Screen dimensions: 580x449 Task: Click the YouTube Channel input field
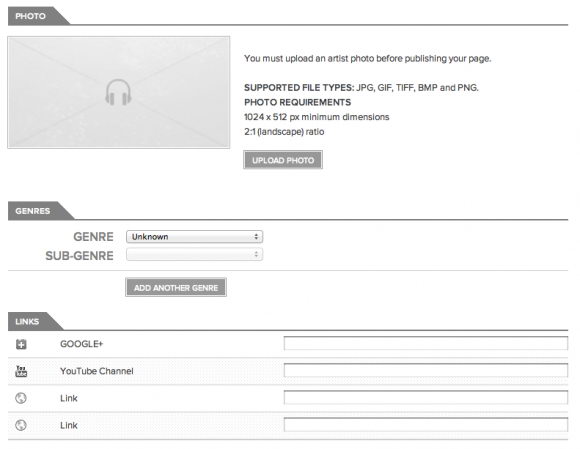426,370
